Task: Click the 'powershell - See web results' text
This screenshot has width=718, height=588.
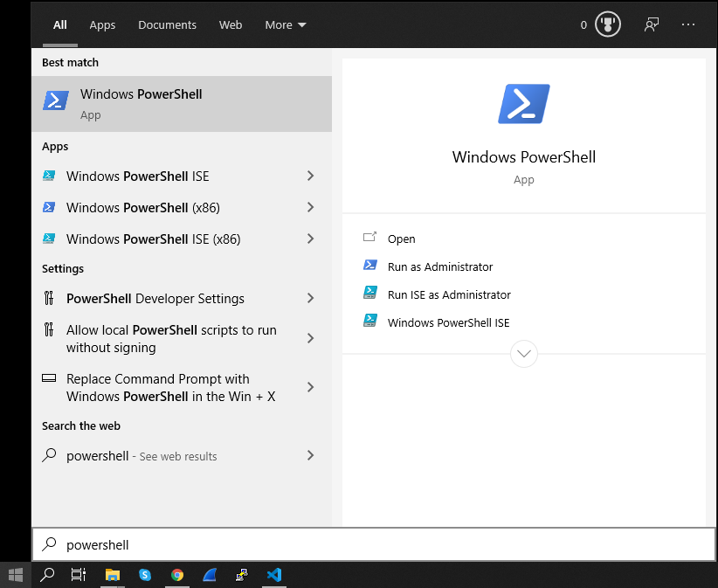Action: point(142,456)
